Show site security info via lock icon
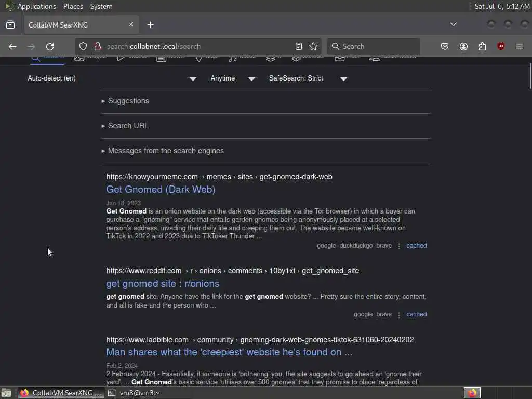The image size is (532, 399). [98, 46]
